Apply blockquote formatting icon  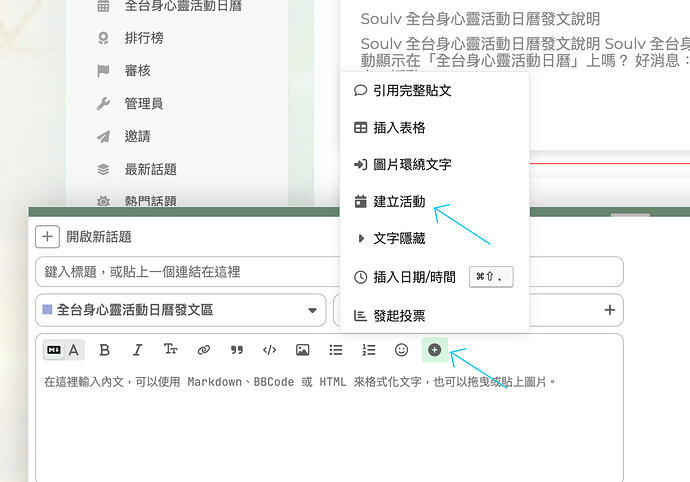click(x=237, y=350)
